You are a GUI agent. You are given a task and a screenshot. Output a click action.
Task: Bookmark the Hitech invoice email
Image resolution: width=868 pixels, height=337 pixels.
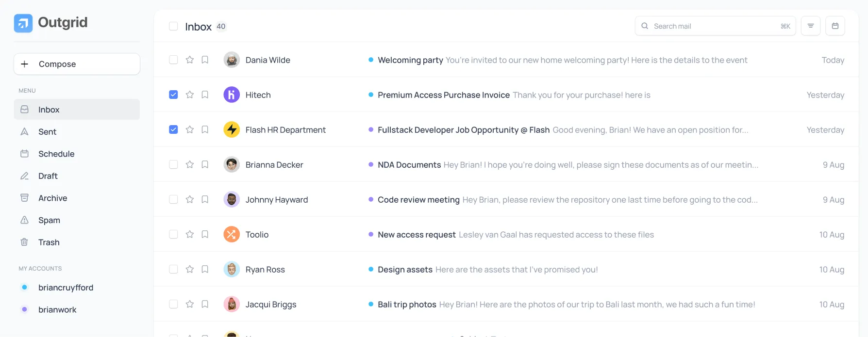point(205,95)
